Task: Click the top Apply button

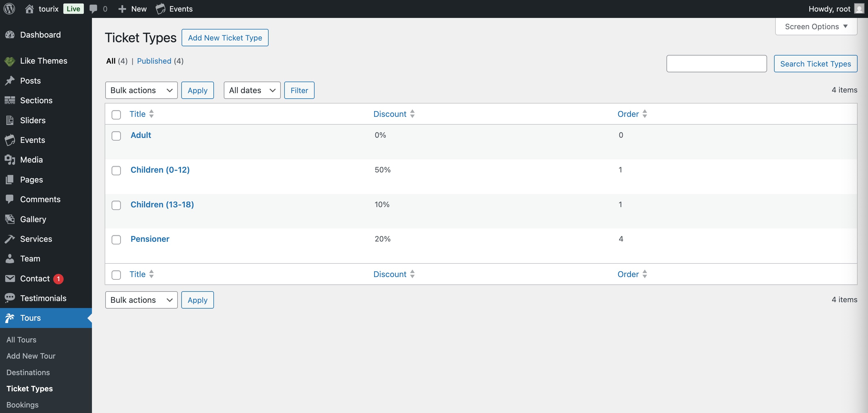Action: (x=197, y=90)
